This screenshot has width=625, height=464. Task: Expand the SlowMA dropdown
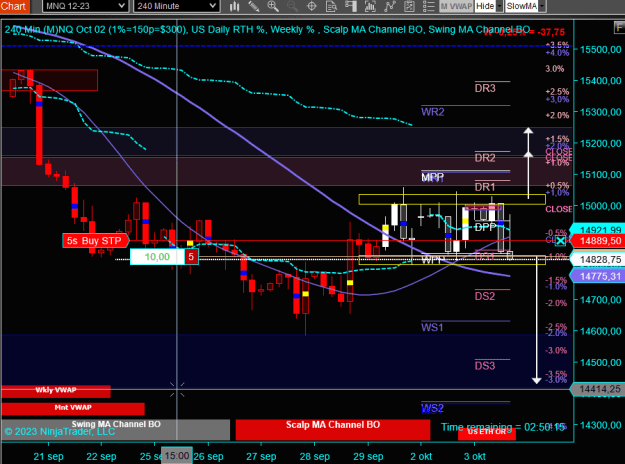point(542,6)
